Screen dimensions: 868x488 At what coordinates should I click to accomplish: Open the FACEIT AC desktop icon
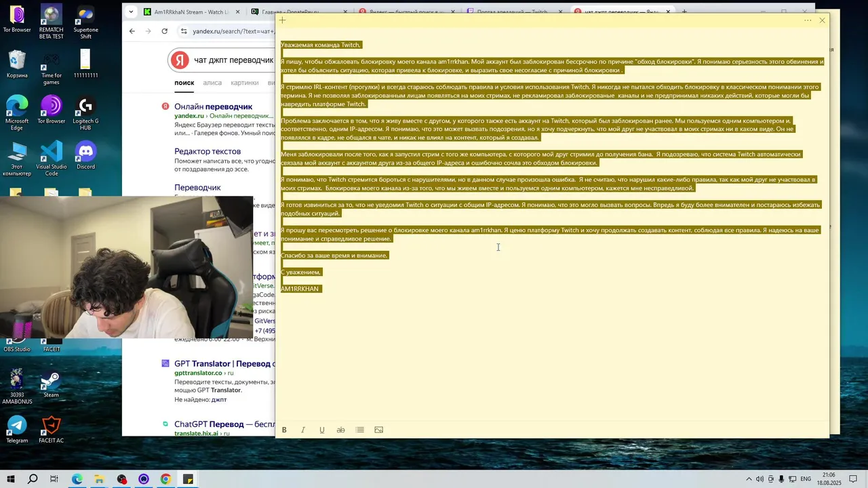pos(51,428)
